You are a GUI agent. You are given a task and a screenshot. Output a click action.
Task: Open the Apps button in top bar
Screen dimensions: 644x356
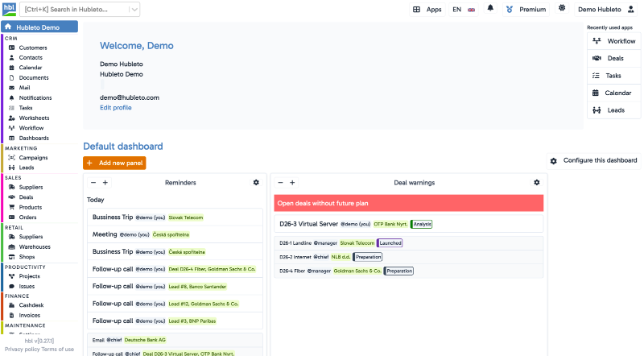tap(427, 10)
